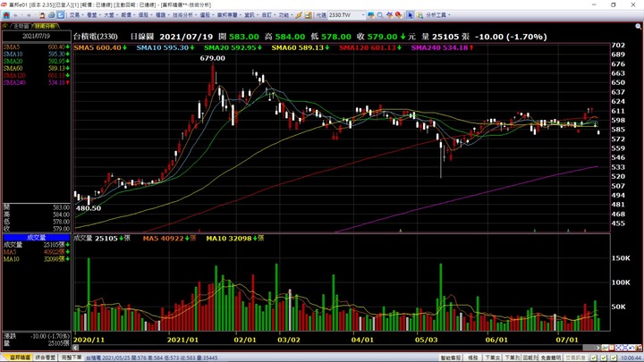Click the 下單夾 button

(x=492, y=358)
